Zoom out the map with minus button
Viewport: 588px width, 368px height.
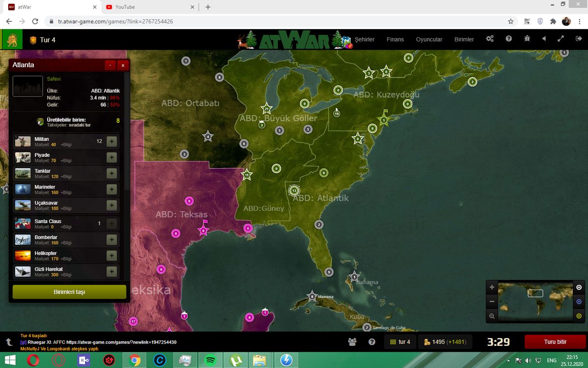(x=492, y=302)
